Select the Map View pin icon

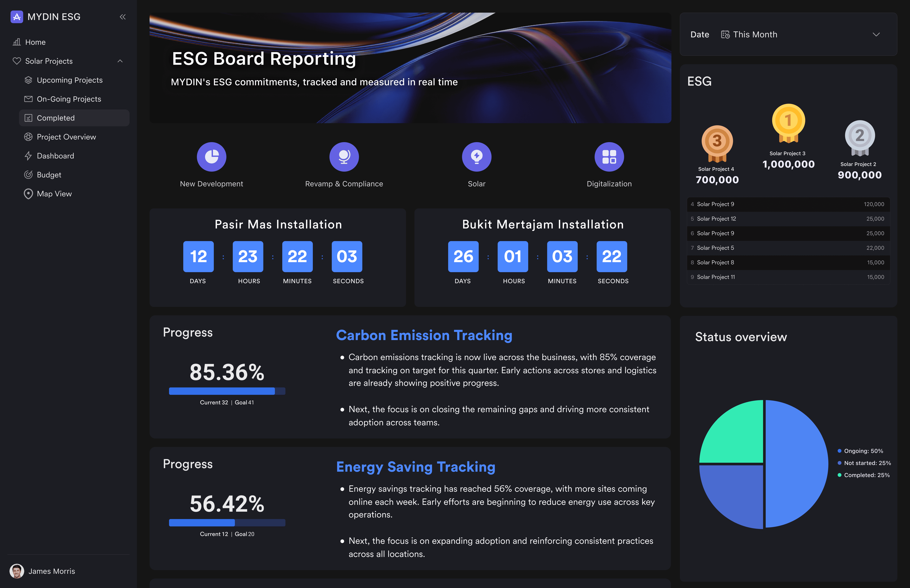click(x=28, y=194)
